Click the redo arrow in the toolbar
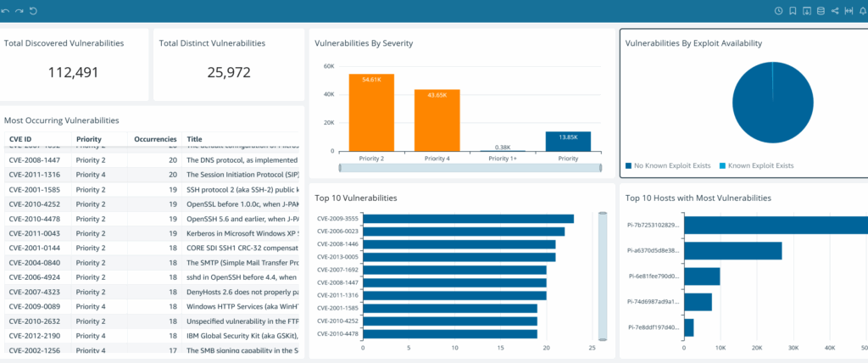Viewport: 868px width, 363px height. click(x=19, y=11)
